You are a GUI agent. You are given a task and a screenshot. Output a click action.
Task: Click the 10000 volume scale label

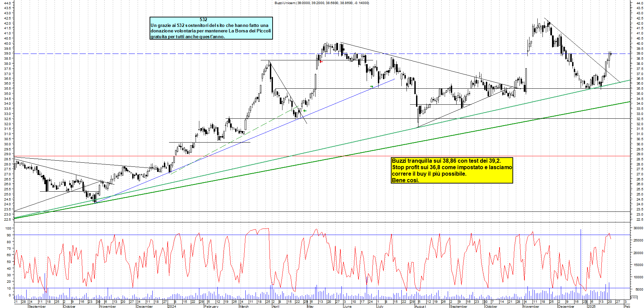(x=638, y=277)
